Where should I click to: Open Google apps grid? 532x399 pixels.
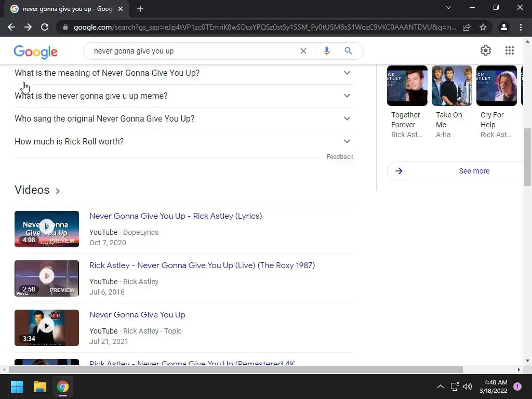click(509, 50)
